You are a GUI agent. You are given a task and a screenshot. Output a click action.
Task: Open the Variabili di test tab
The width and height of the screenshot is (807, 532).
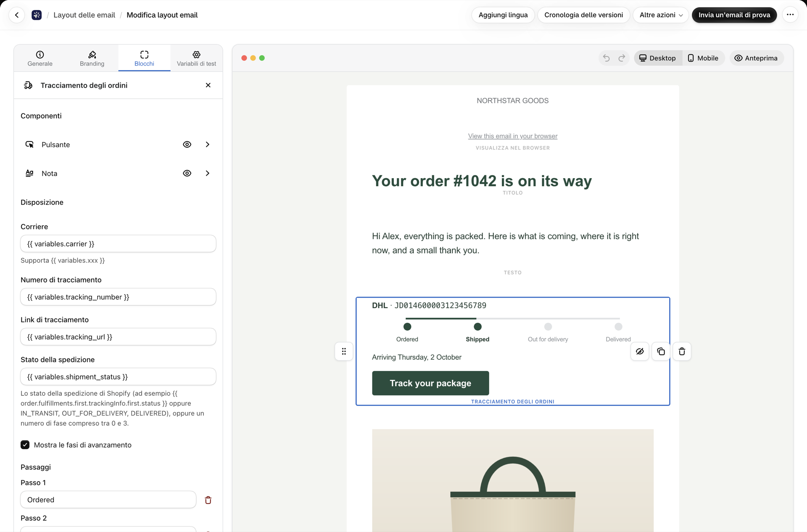[x=196, y=58]
